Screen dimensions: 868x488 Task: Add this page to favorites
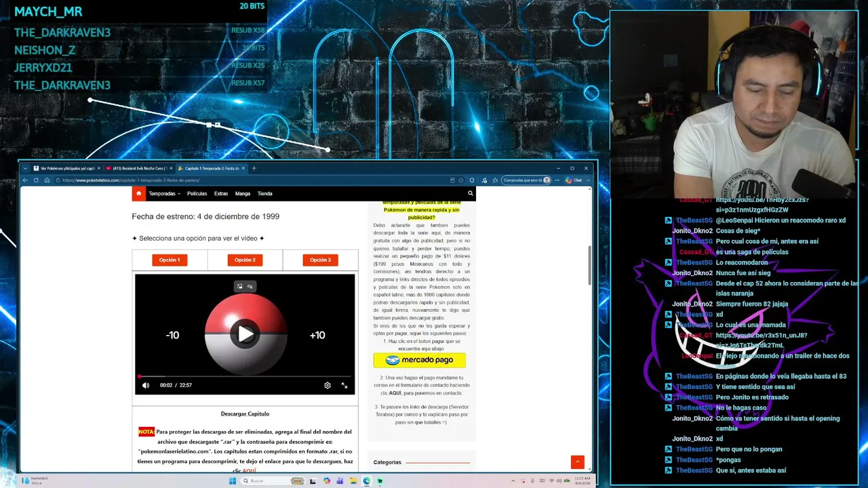tap(460, 180)
